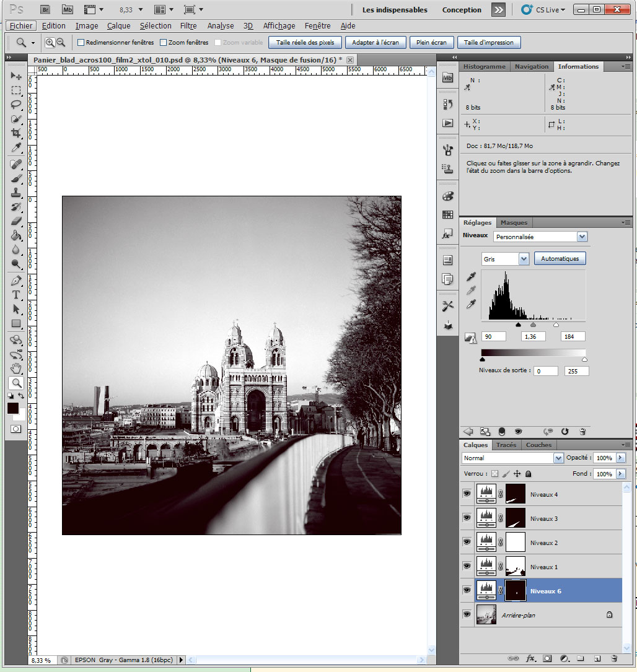637x672 pixels.
Task: Click the Zoom Out magnifier icon
Action: tap(61, 43)
